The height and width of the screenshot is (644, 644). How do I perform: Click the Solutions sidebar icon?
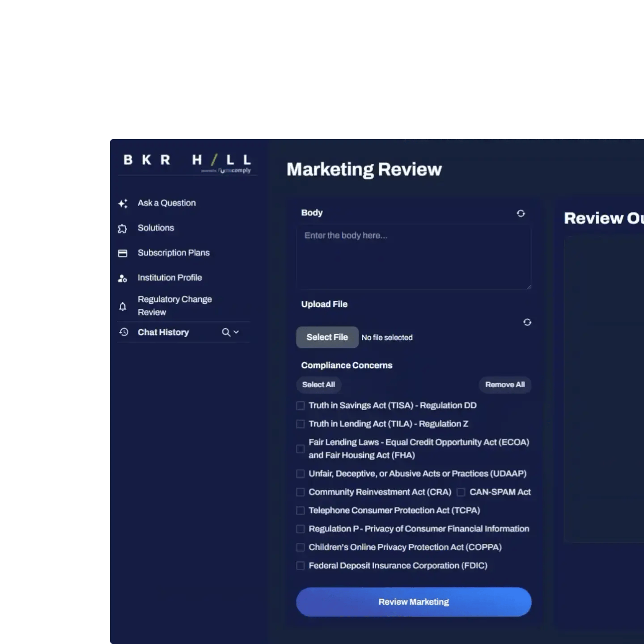(x=123, y=228)
